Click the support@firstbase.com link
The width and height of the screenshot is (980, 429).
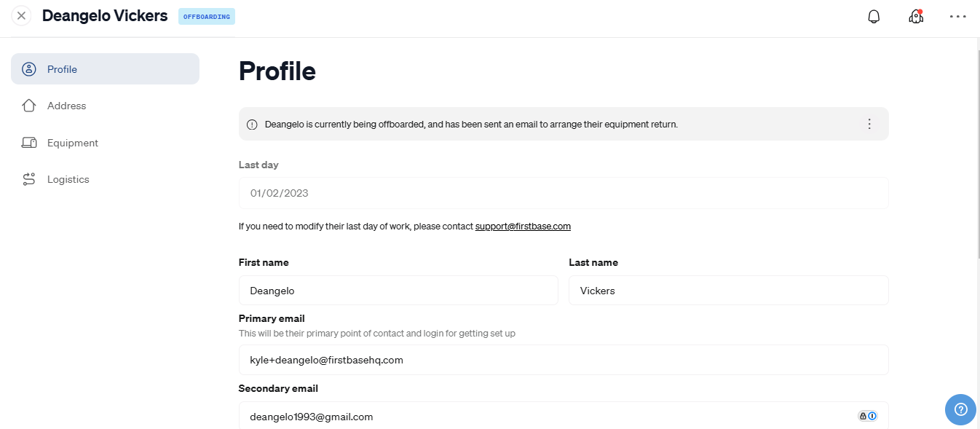click(523, 227)
